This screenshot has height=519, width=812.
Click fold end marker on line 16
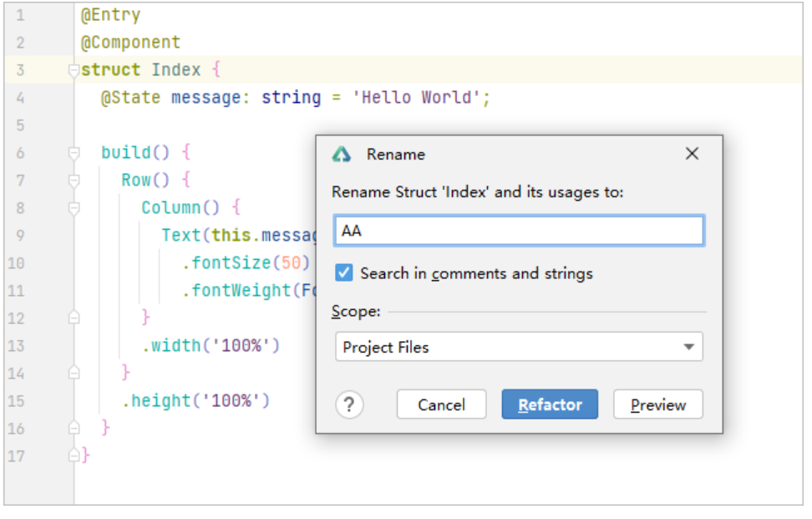coord(74,429)
